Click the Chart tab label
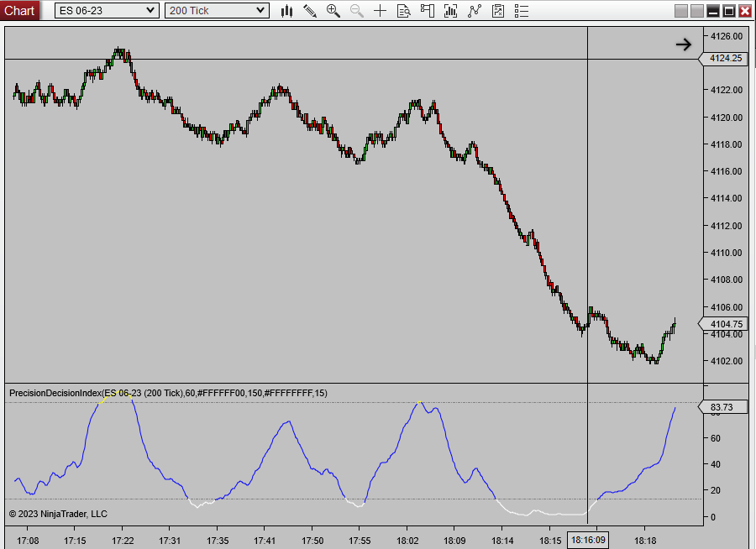The image size is (756, 549). click(x=20, y=11)
